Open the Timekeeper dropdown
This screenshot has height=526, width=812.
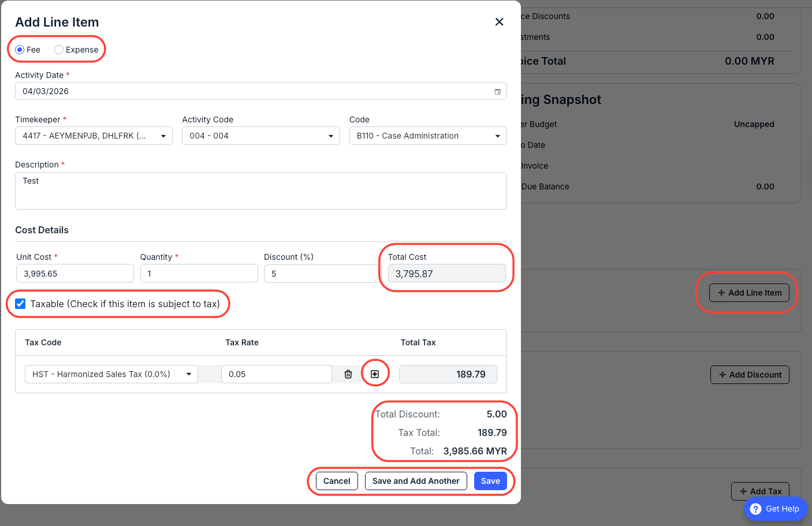tap(94, 136)
